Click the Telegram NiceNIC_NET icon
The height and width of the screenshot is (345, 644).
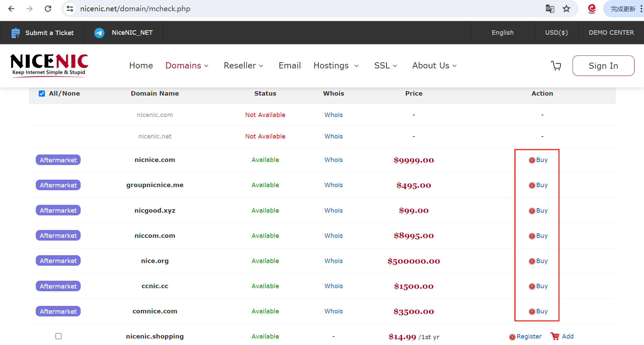click(x=99, y=33)
